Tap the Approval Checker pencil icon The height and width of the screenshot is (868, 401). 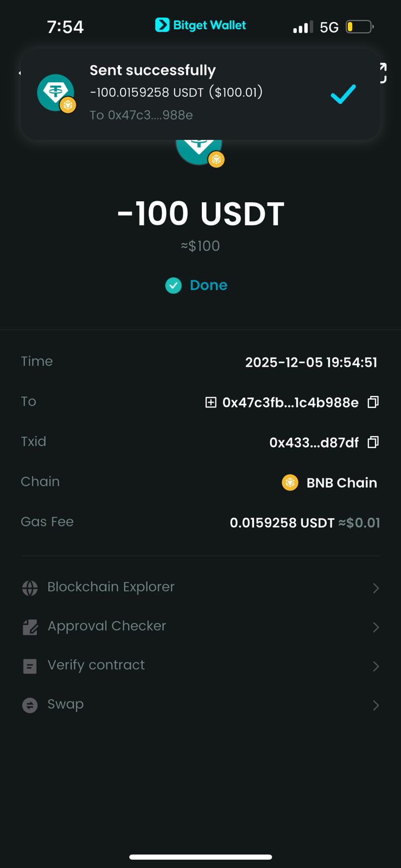coord(30,627)
